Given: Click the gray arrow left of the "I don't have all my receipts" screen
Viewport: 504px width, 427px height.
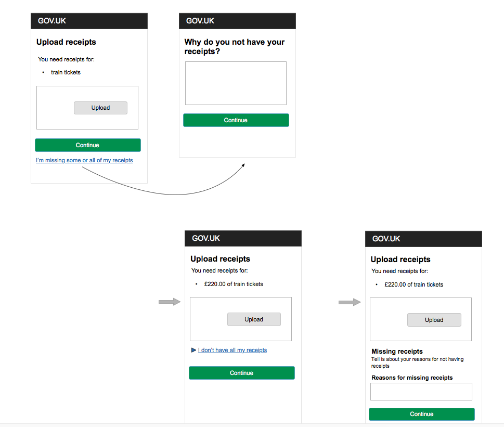Looking at the screenshot, I should point(169,302).
